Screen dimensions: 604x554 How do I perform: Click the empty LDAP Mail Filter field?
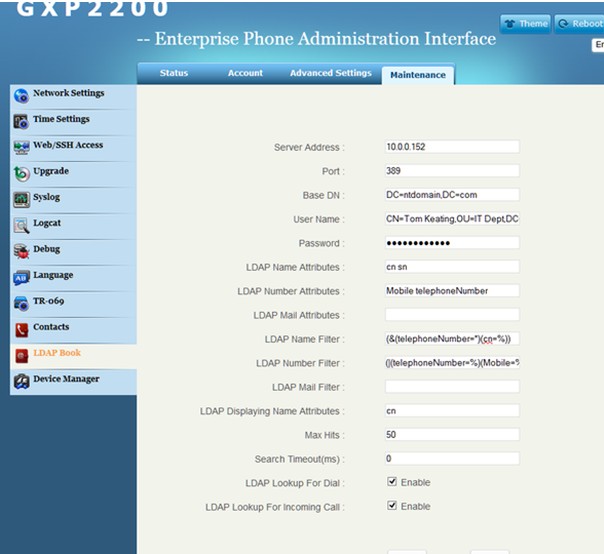click(x=452, y=386)
